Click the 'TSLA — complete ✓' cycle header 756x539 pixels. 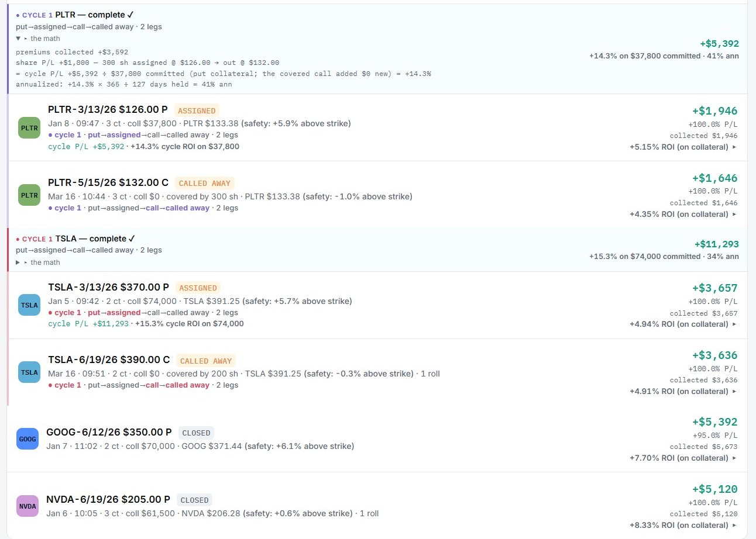pos(95,239)
